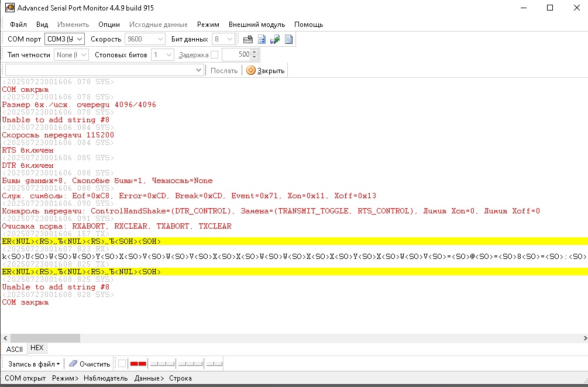Click the red signal indicator in bottom toolbar
Image resolution: width=588 pixels, height=387 pixels.
(x=138, y=364)
